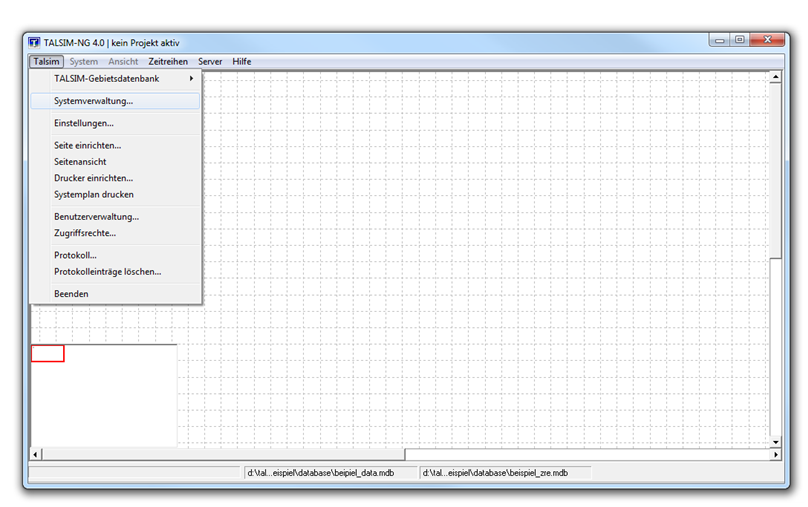The width and height of the screenshot is (808, 507).
Task: Select Einstellungen from the Talsim menu
Action: [84, 123]
